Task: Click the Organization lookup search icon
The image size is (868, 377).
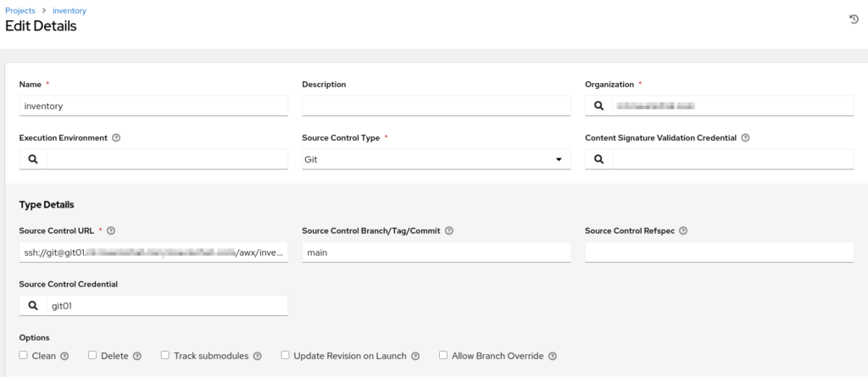Action: pos(598,106)
